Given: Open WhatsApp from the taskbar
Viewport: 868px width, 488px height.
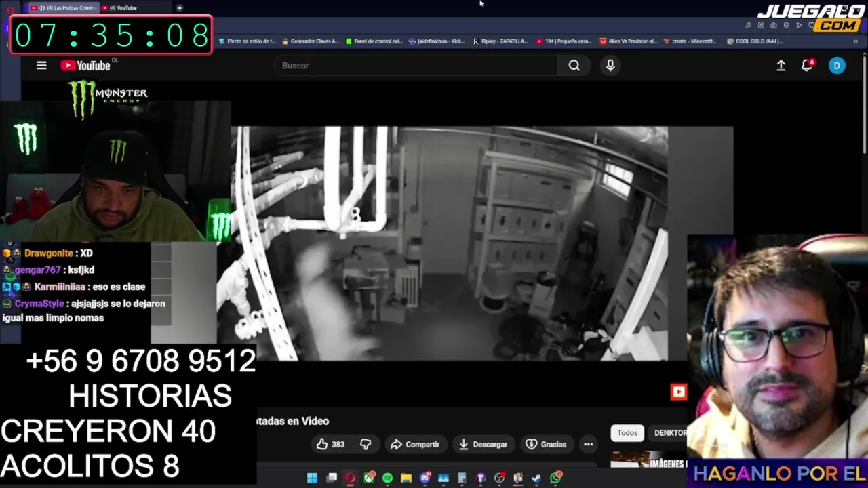Looking at the screenshot, I should 556,478.
